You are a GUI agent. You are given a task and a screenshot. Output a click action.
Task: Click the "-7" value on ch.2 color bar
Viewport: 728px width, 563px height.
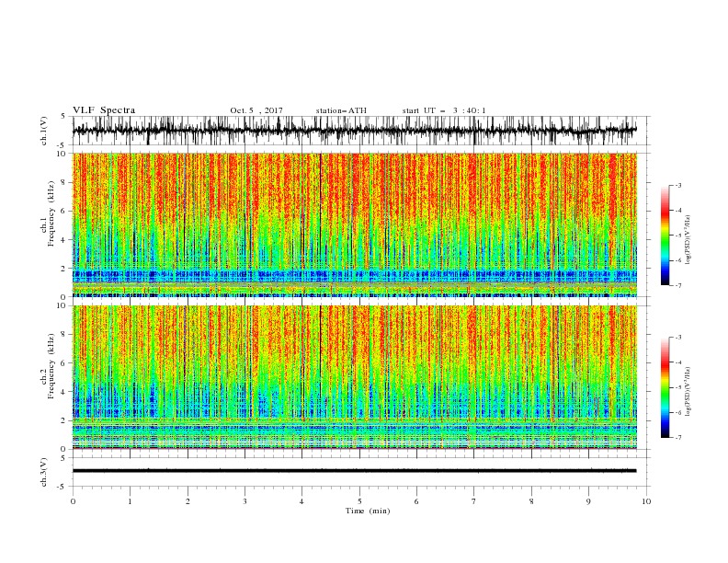[678, 437]
